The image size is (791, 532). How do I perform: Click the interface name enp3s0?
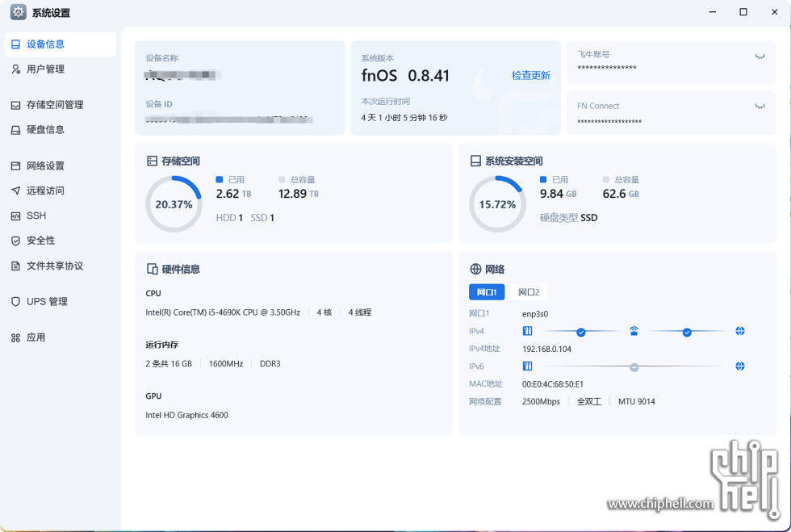(534, 314)
